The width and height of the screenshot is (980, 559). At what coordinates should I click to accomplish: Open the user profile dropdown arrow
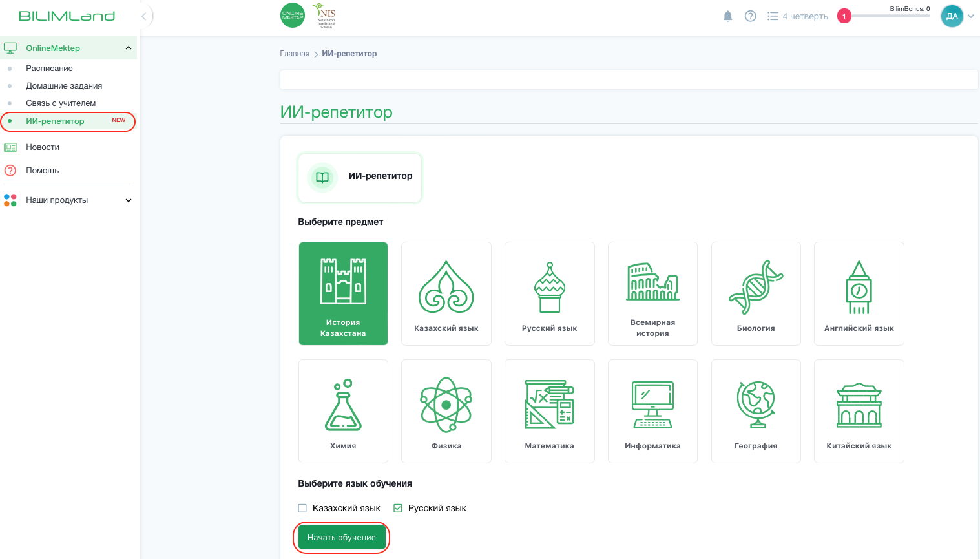970,16
